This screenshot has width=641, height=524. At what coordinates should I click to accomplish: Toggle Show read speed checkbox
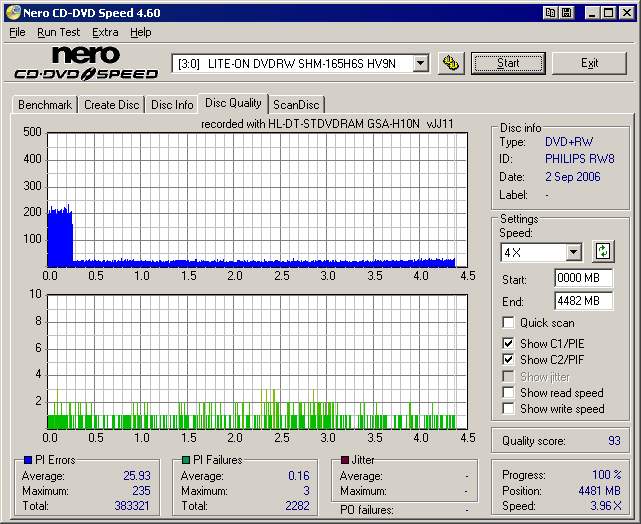[509, 393]
